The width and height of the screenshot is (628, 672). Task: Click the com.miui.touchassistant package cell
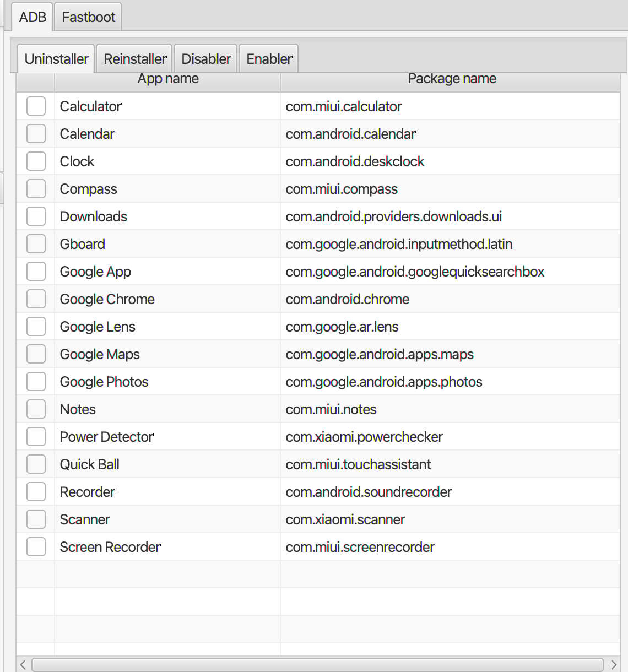[451, 464]
